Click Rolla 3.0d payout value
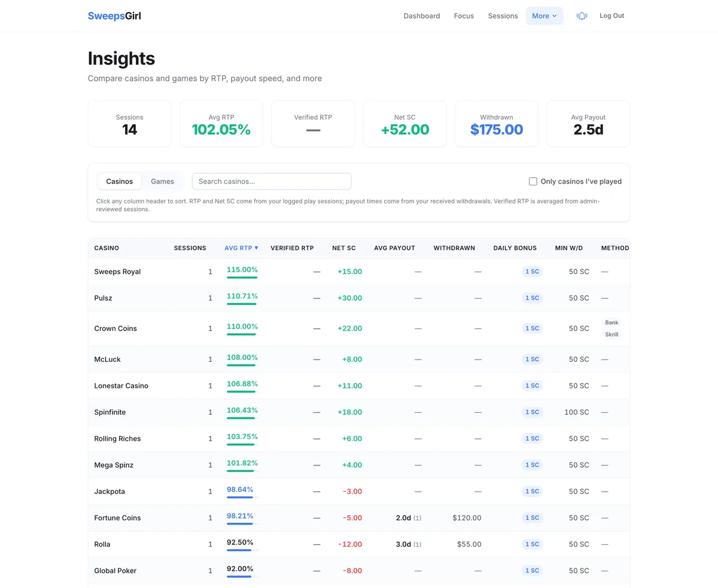The image size is (718, 588). (403, 544)
